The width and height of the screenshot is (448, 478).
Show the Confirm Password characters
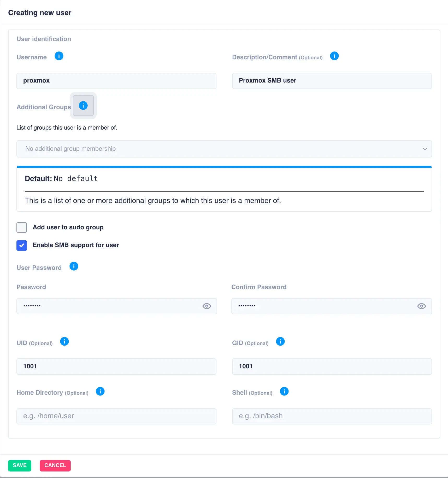[421, 306]
